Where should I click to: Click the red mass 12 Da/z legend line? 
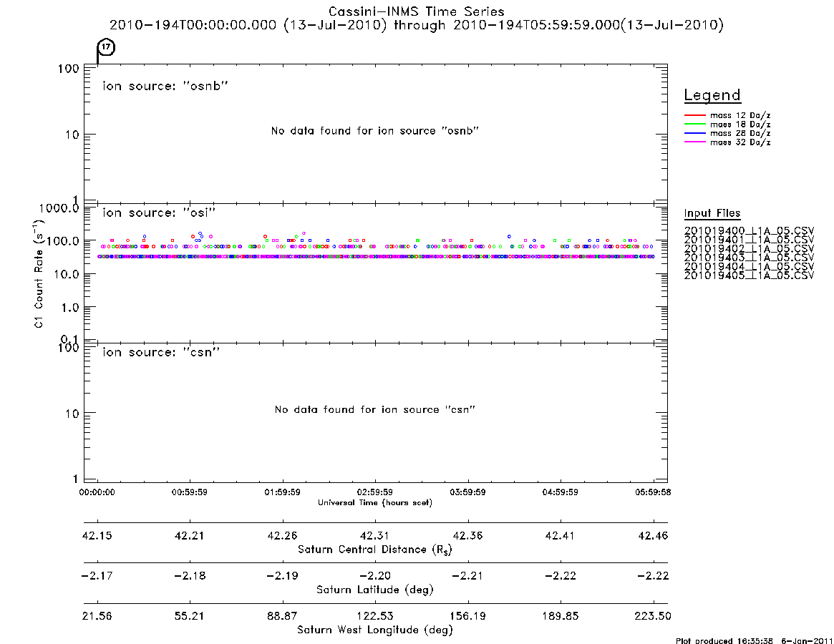coord(694,115)
